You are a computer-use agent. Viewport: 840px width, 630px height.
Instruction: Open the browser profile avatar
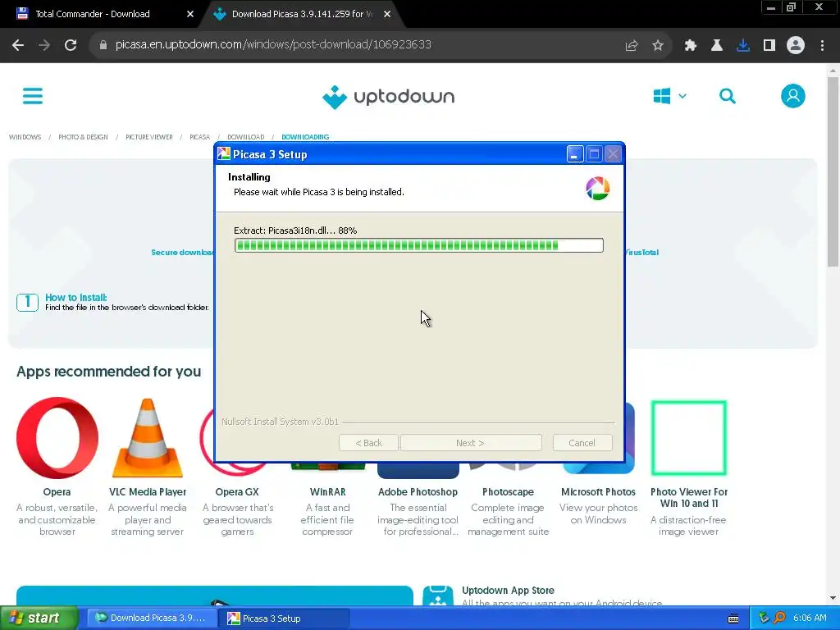click(796, 45)
